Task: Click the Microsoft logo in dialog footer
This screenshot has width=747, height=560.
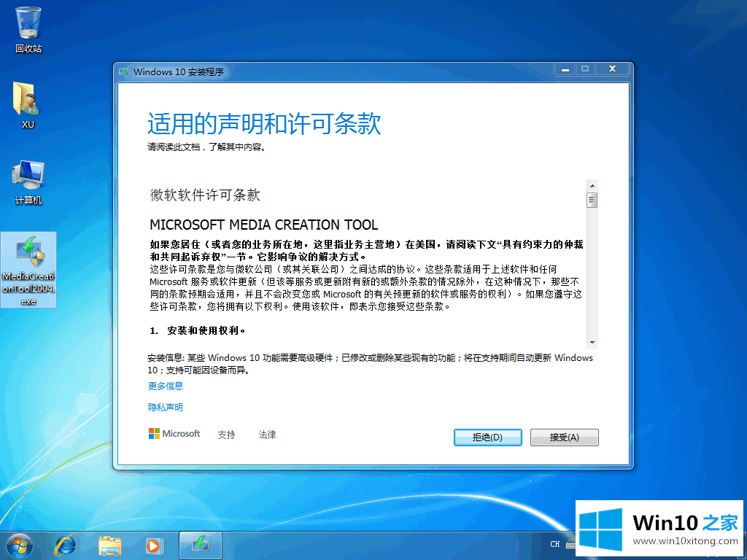Action: [174, 433]
